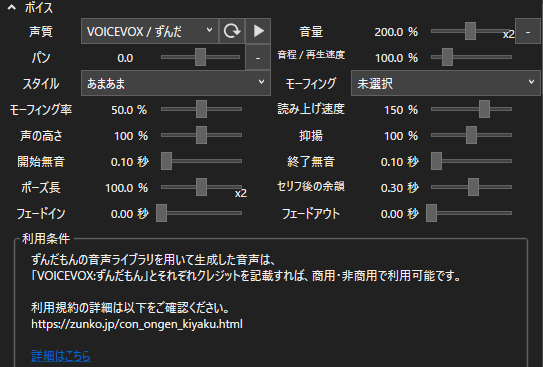Open the モーフィング 未選択 dropdown
Screen dimensions: 543x367
coord(446,83)
